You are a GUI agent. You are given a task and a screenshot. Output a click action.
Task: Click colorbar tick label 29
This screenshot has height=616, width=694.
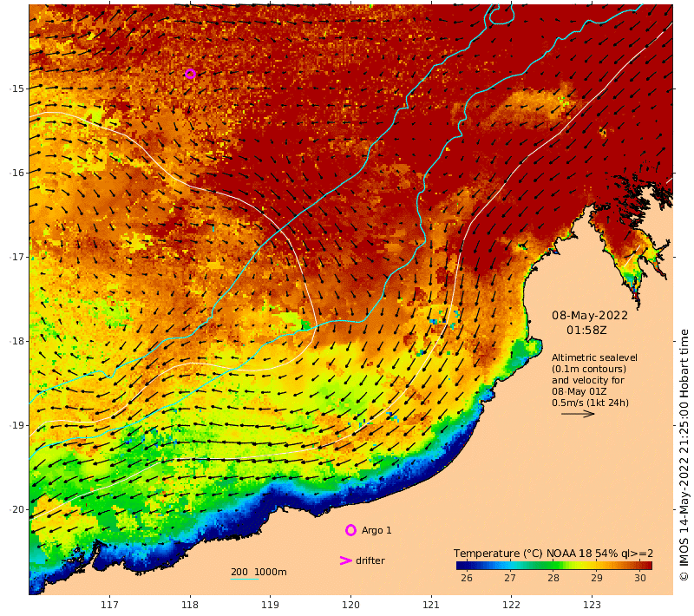[597, 578]
